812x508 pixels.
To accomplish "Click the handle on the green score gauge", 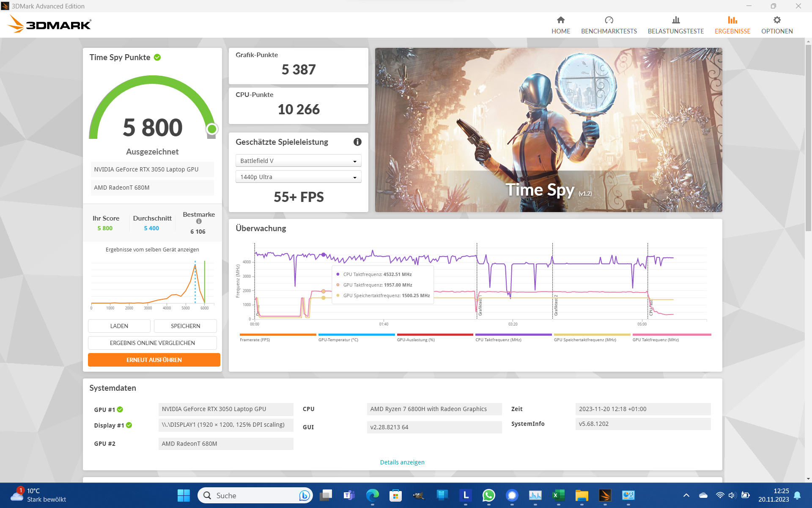I will coord(211,129).
